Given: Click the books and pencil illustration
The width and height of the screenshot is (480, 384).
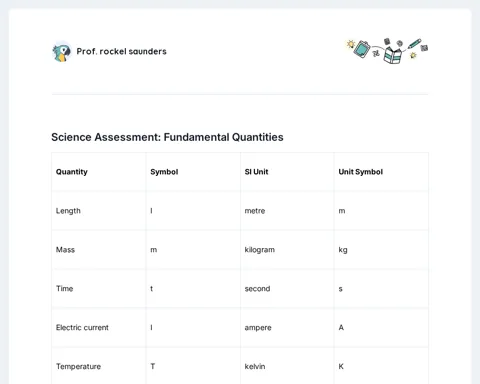Looking at the screenshot, I should point(387,51).
